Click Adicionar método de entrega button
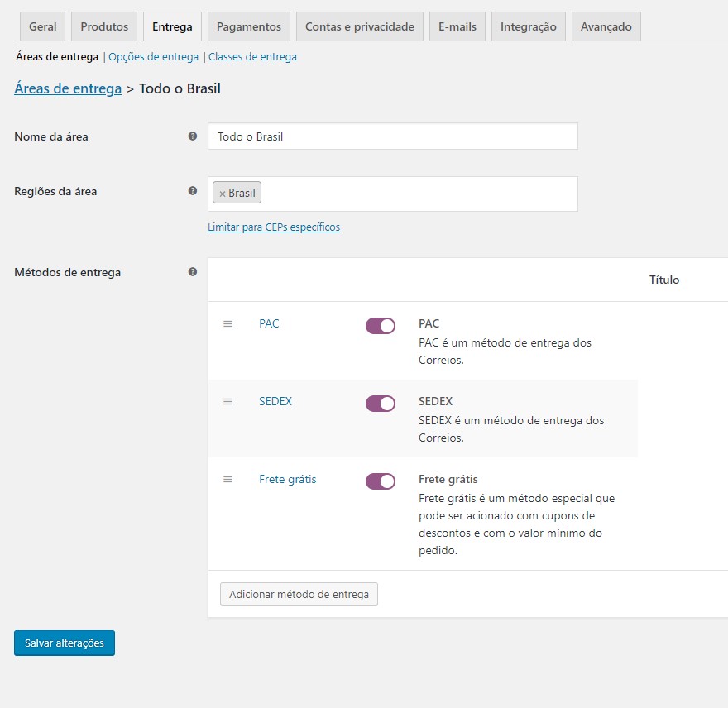Viewport: 728px width, 708px height. 299,594
